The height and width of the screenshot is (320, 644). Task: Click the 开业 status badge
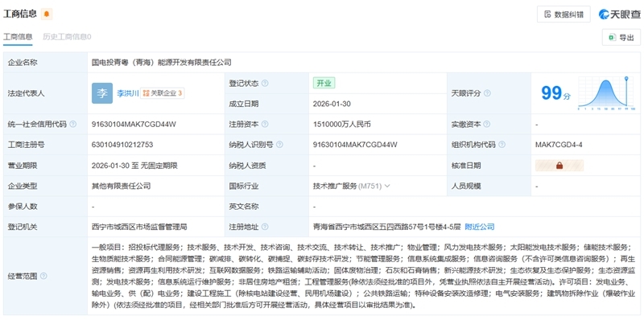[324, 84]
